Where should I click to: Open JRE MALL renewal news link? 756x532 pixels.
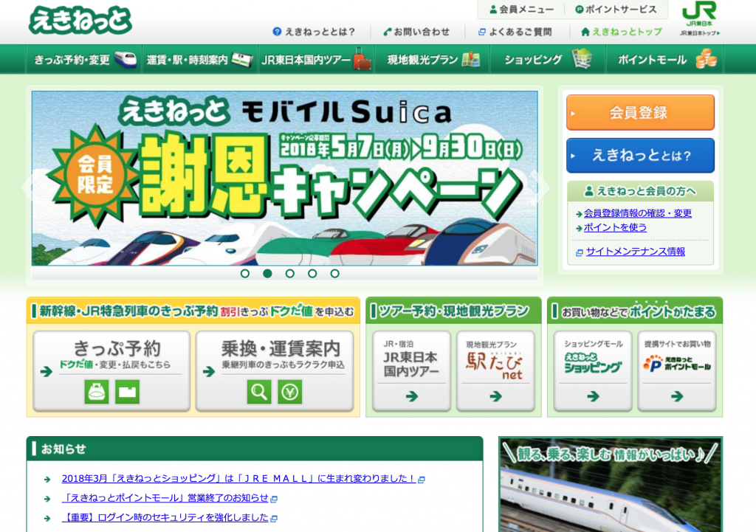click(238, 479)
